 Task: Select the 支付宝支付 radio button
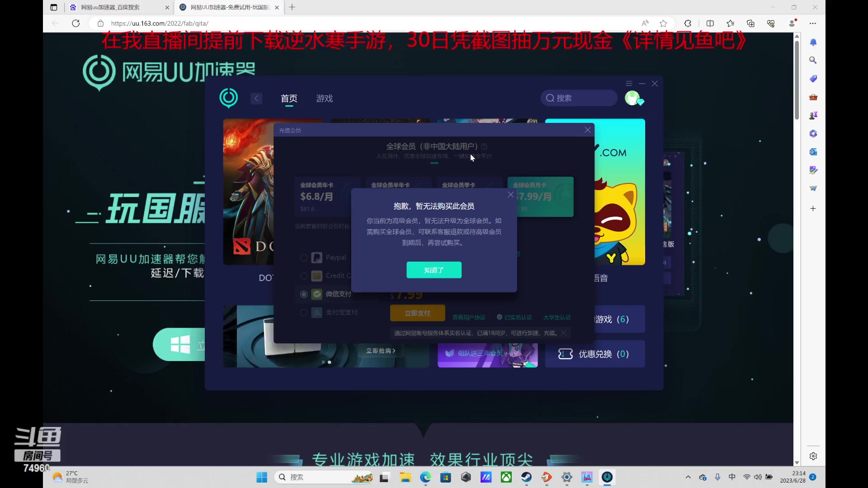[304, 313]
